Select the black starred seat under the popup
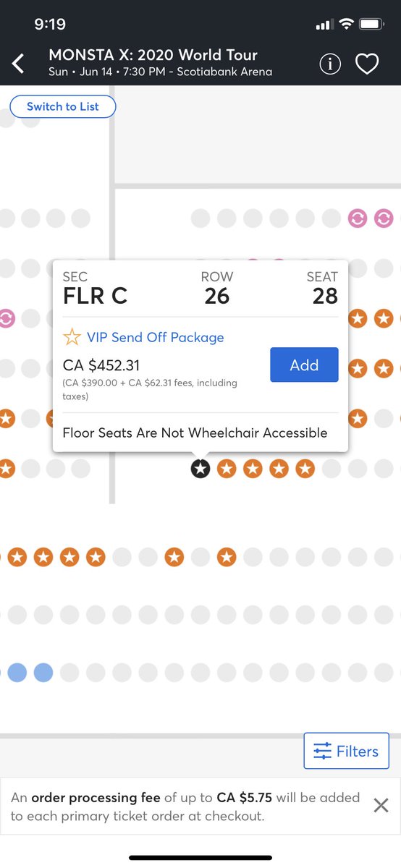The image size is (401, 868). pos(200,469)
